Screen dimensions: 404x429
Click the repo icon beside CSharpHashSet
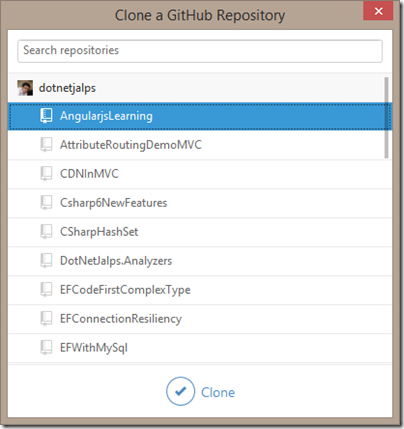pyautogui.click(x=46, y=232)
